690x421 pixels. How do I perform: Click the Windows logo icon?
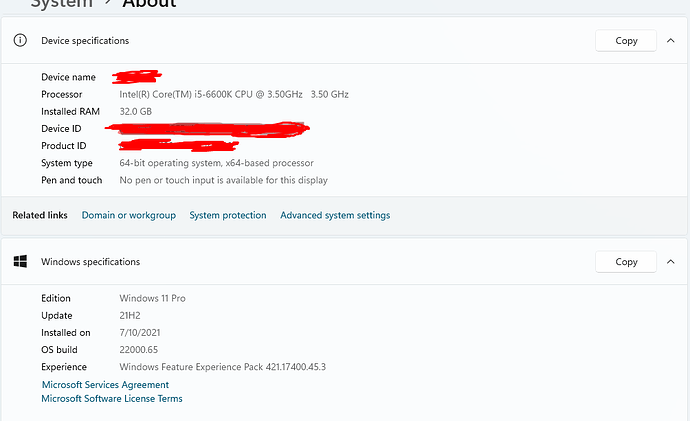pos(19,261)
